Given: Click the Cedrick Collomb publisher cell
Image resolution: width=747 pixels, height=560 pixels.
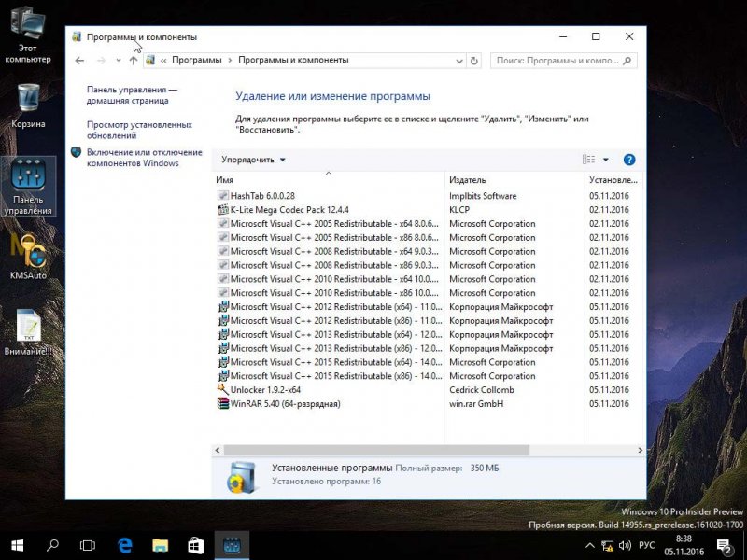Looking at the screenshot, I should (x=482, y=389).
